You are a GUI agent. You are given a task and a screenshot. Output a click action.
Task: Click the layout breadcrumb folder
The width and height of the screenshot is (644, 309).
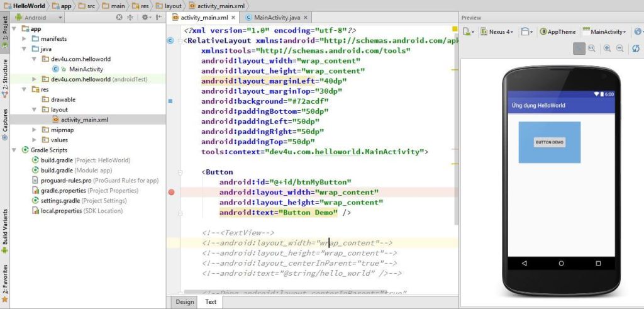click(x=169, y=6)
